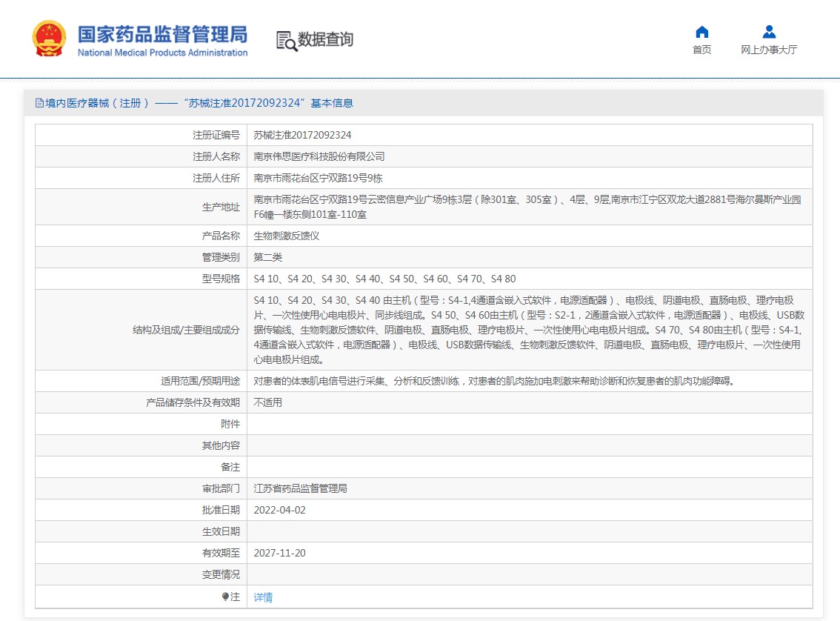Click the 管理类别 label
The height and width of the screenshot is (621, 840).
[221, 257]
